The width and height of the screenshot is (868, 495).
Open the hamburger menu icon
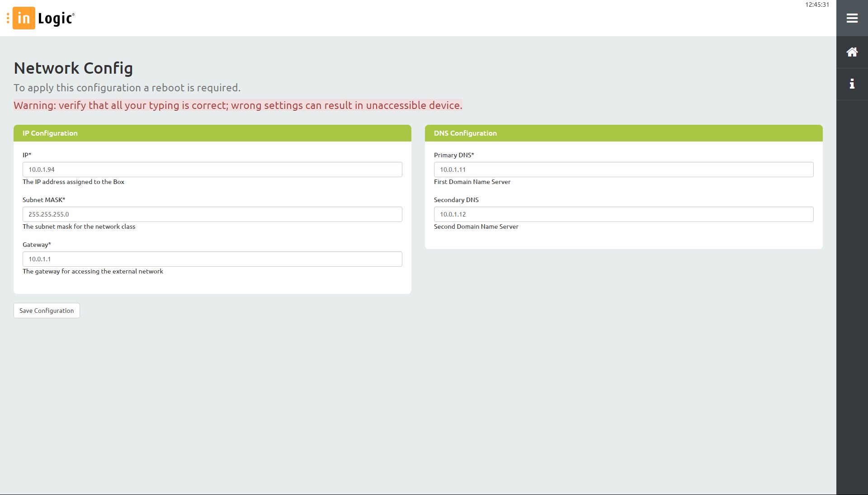click(852, 18)
